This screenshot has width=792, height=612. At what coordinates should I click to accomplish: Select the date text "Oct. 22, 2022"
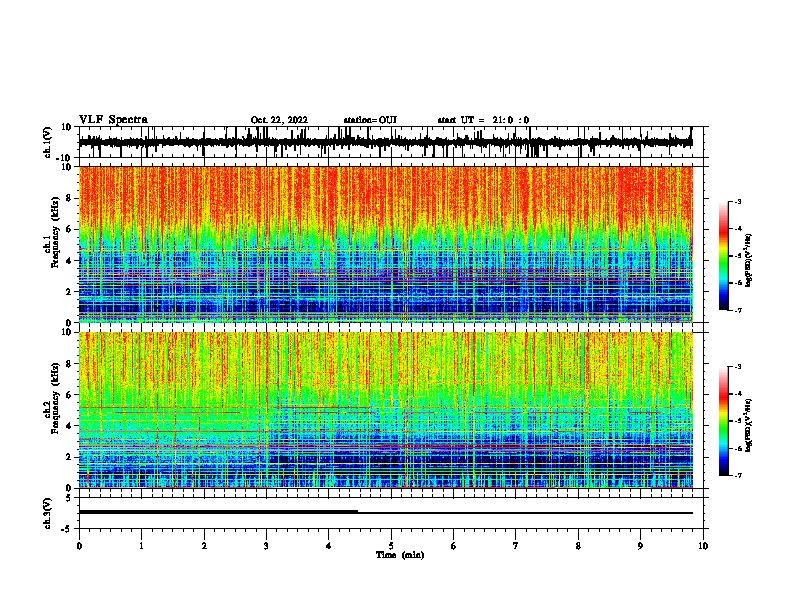[279, 120]
